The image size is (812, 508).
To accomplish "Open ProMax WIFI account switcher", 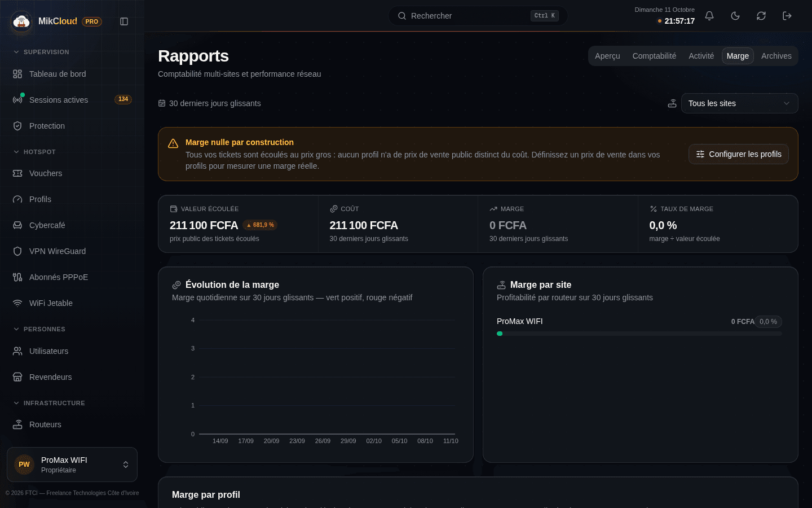I will [72, 465].
